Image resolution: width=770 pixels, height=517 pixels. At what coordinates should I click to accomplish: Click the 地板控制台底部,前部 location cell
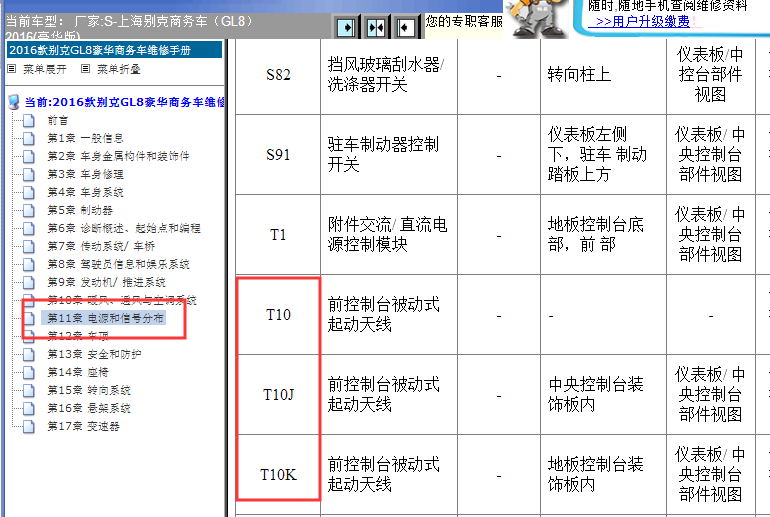[604, 235]
